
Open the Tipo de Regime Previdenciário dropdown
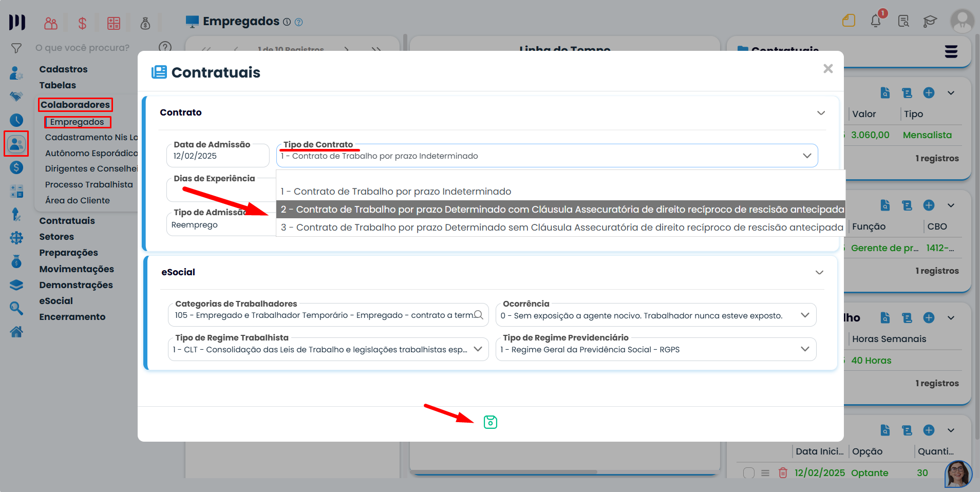click(x=656, y=349)
